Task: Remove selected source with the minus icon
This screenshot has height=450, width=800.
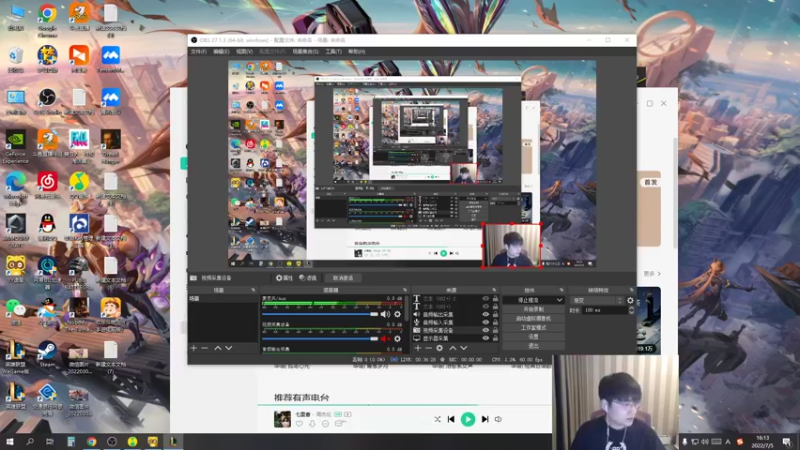Action: (429, 348)
